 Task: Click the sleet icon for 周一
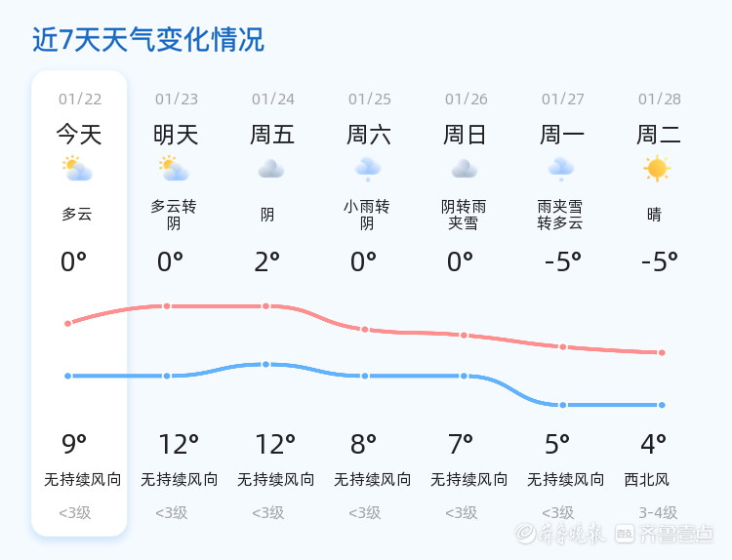pos(560,170)
